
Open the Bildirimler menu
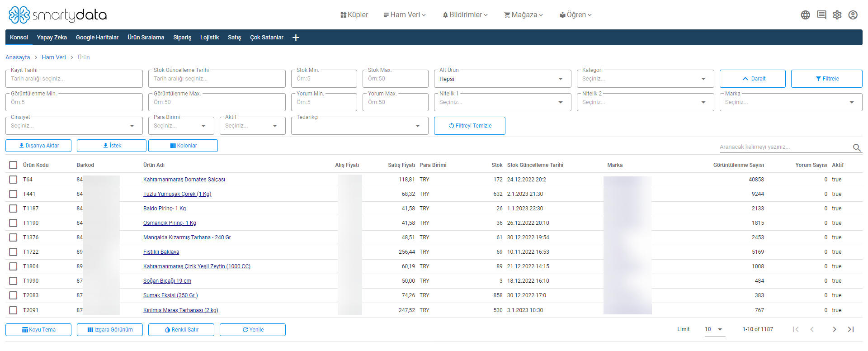(465, 15)
